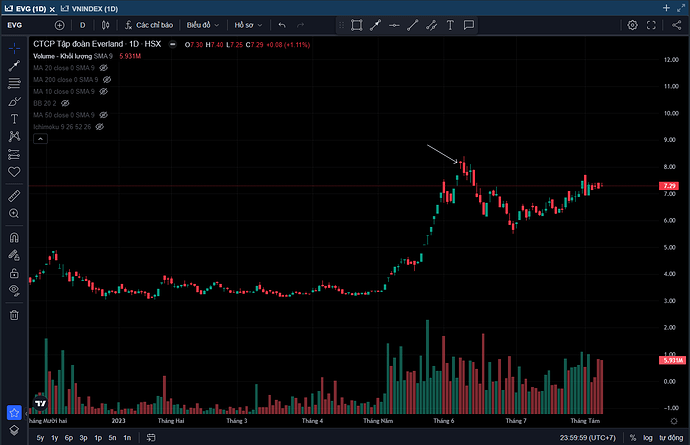Toggle lock all drawing tools
Viewport: 690px width, 445px height.
pyautogui.click(x=14, y=273)
